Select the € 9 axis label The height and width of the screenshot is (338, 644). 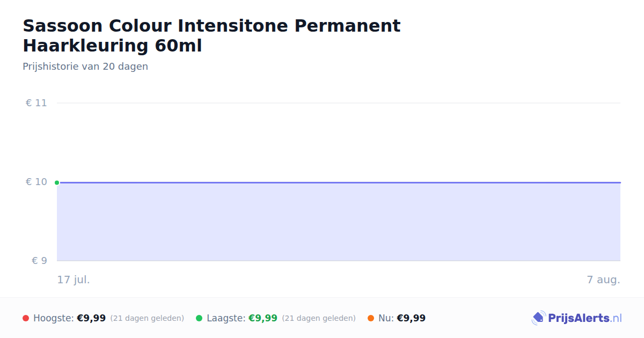(40, 261)
